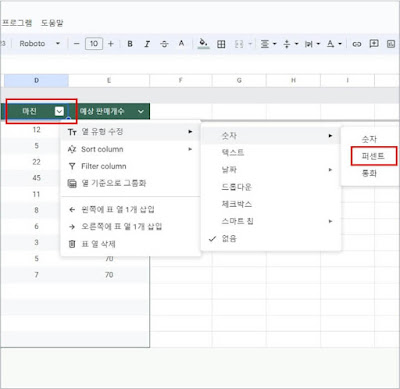
Task: Insert a comment using toolbar icon
Action: [374, 44]
